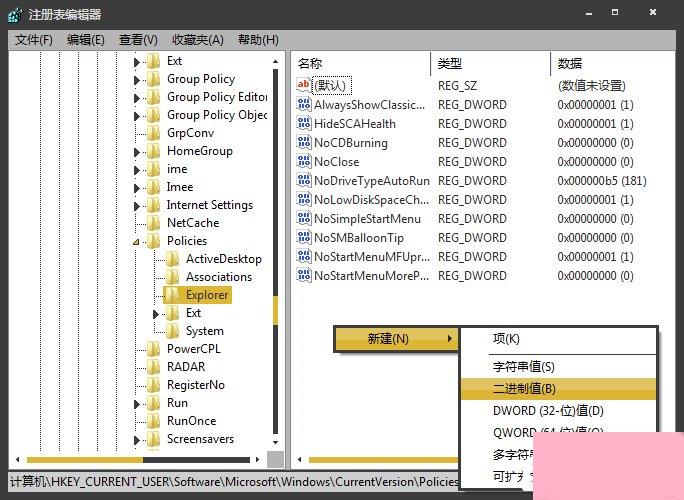This screenshot has width=684, height=500.
Task: Click the PowerCPL folder icon
Action: click(x=153, y=349)
